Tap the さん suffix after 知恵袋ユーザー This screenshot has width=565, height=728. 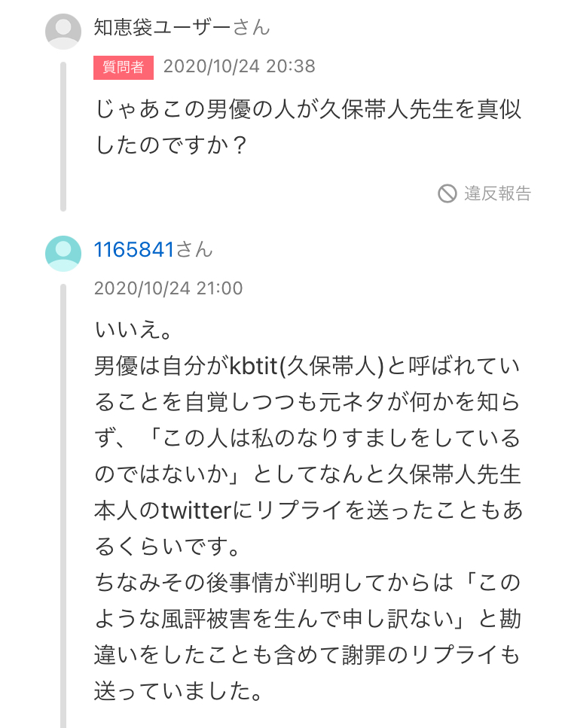click(251, 29)
